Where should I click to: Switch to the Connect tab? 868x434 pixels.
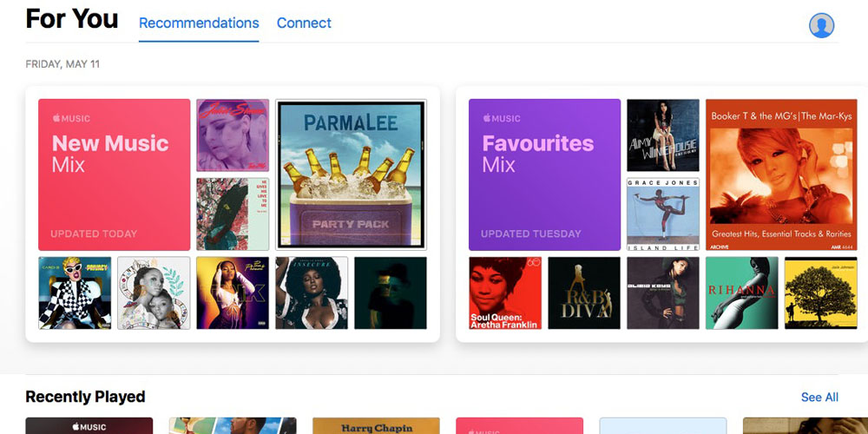point(304,23)
